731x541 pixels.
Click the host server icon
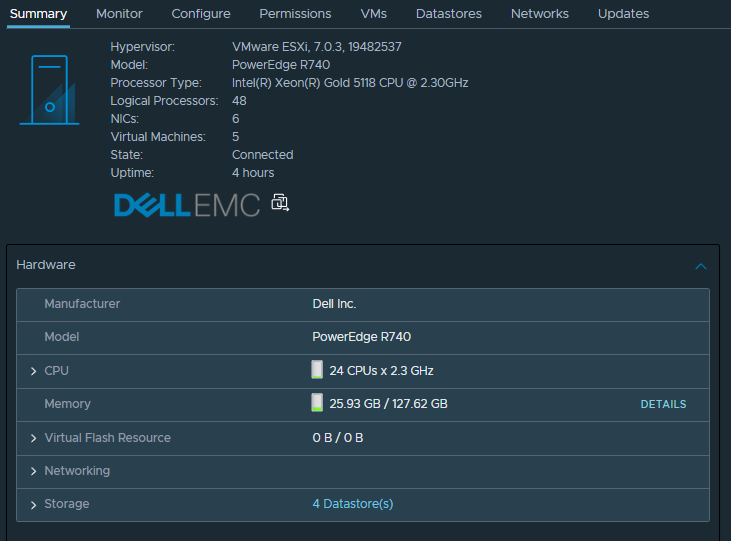(x=49, y=90)
